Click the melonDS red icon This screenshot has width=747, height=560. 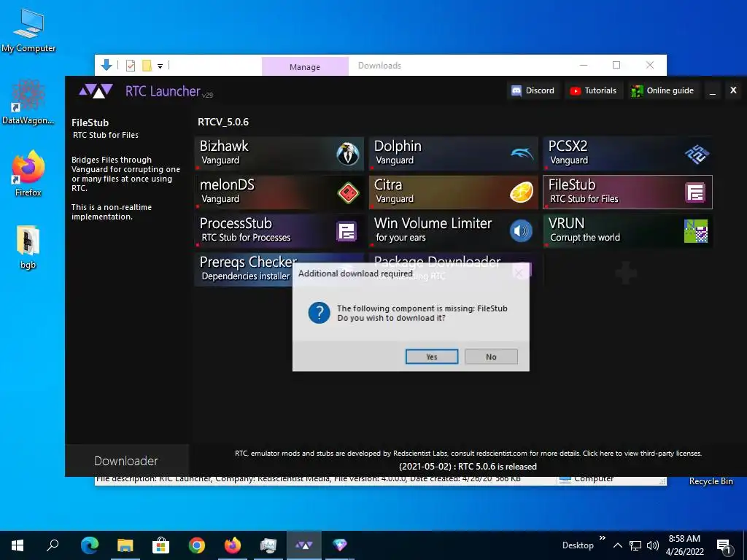(x=348, y=192)
